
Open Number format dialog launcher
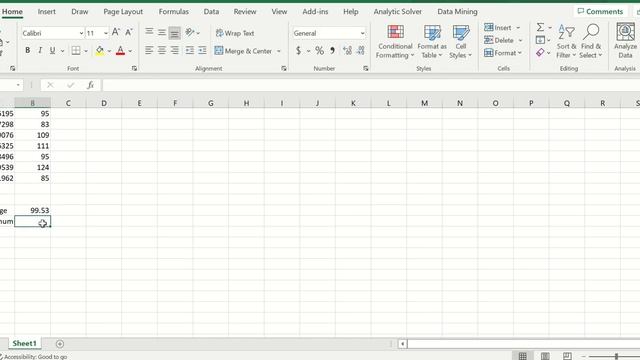tap(366, 69)
